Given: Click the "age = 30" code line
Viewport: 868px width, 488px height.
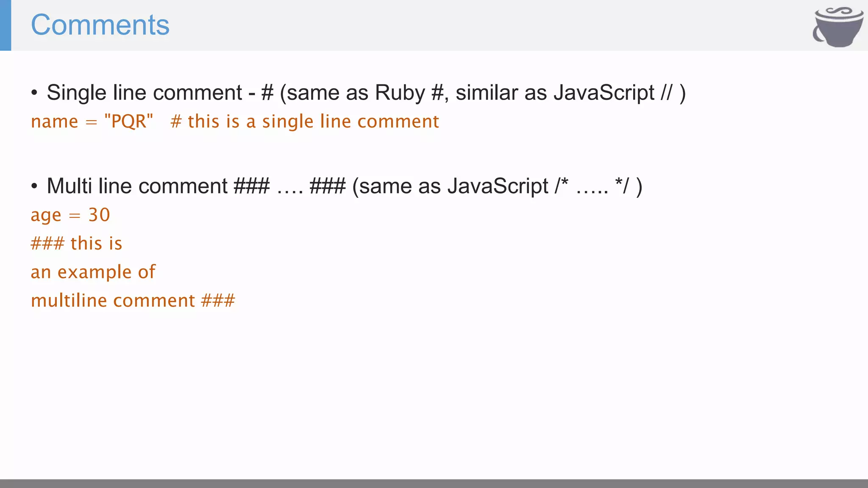Looking at the screenshot, I should coord(70,215).
